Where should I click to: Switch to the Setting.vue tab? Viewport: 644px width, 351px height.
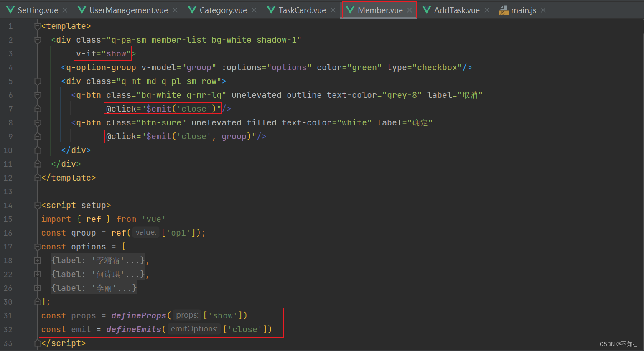tap(38, 10)
